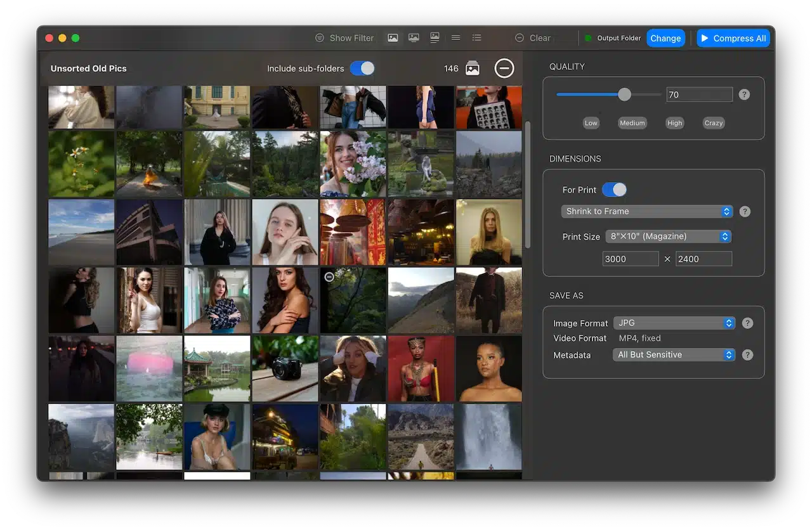Viewport: 812px width, 530px height.
Task: Select thumbnail-with-caption view mode icon
Action: click(435, 38)
